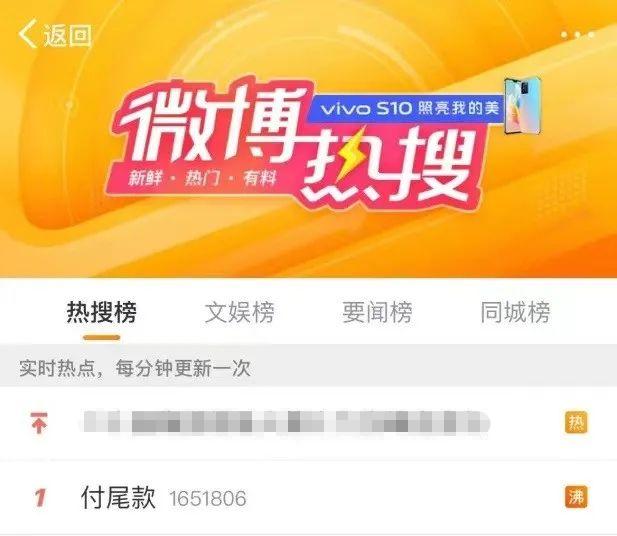
Task: Open the 同城榜 tab
Action: click(515, 312)
